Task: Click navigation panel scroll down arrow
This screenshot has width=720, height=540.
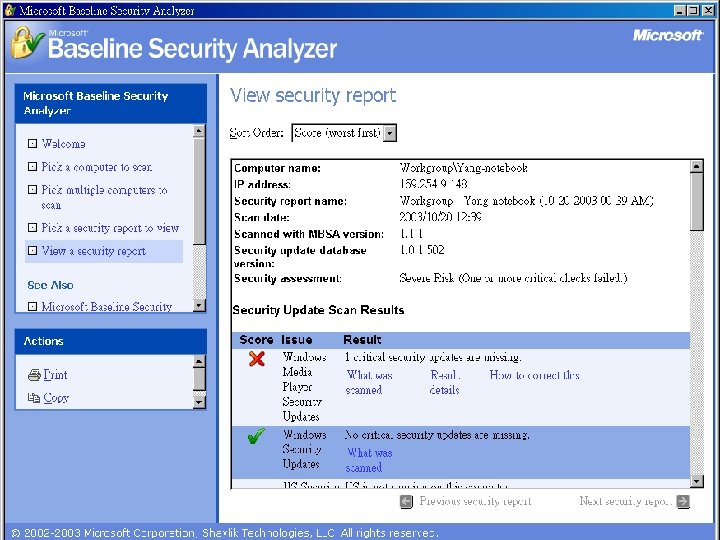Action: [x=199, y=305]
